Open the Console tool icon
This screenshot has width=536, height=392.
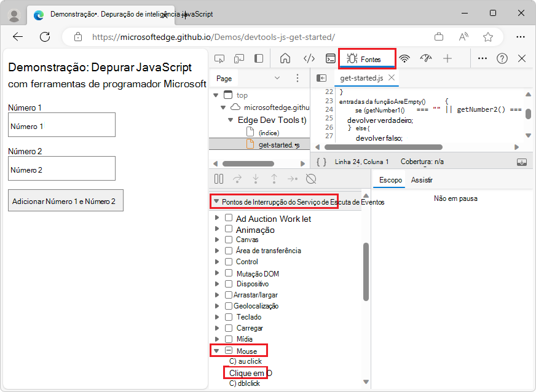tap(330, 58)
